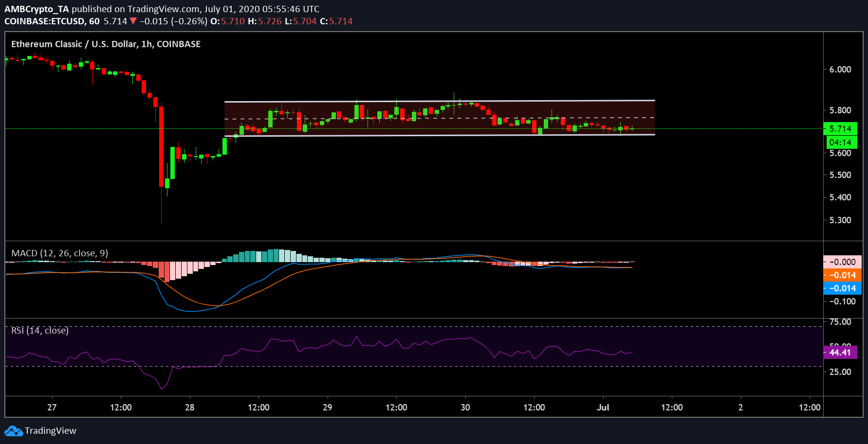Click the low price value L:5.704
The height and width of the screenshot is (444, 868).
point(301,21)
